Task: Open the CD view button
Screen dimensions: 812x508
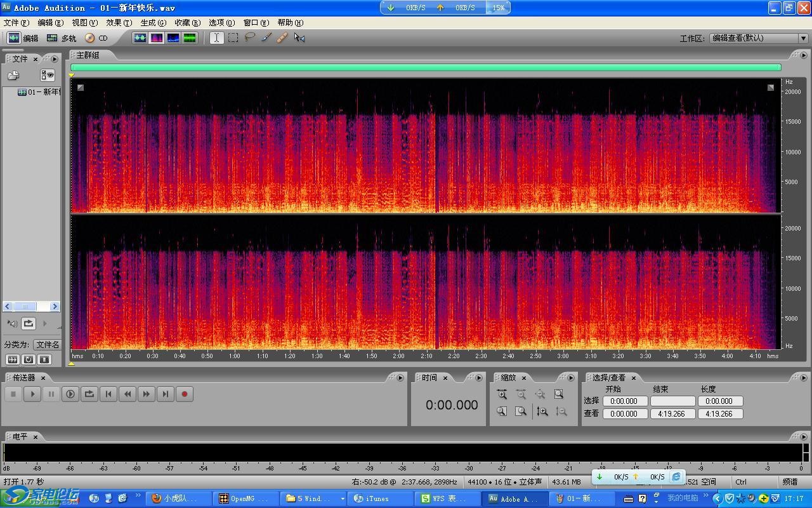Action: coord(96,38)
